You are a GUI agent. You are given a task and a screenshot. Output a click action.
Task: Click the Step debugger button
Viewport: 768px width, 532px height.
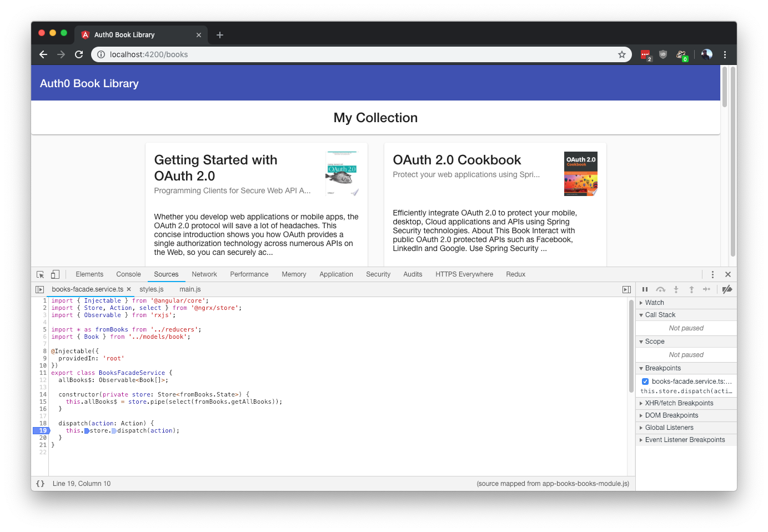pos(706,289)
